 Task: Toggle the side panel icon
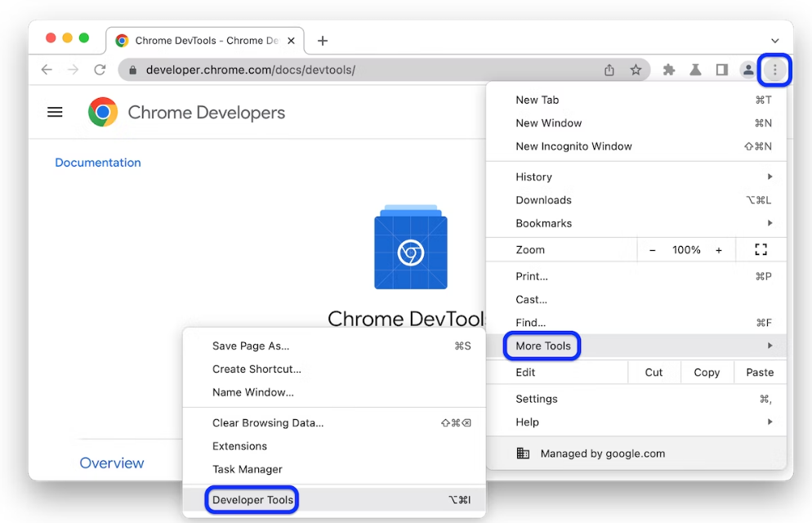tap(722, 70)
